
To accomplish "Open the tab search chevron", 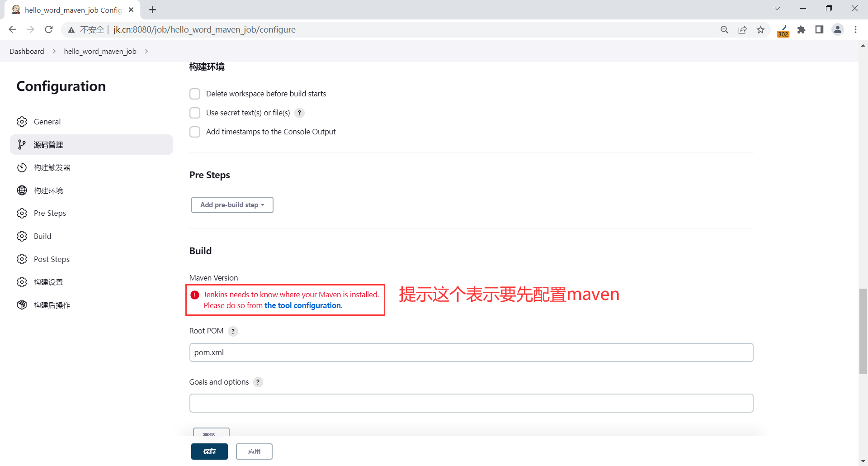I will [777, 9].
